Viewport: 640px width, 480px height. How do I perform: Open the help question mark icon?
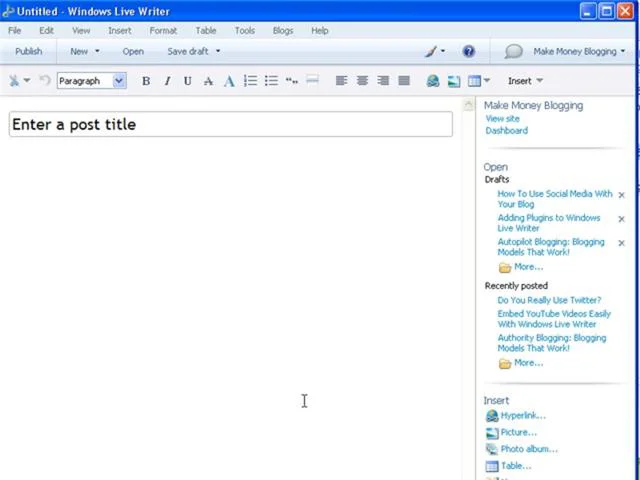(469, 51)
